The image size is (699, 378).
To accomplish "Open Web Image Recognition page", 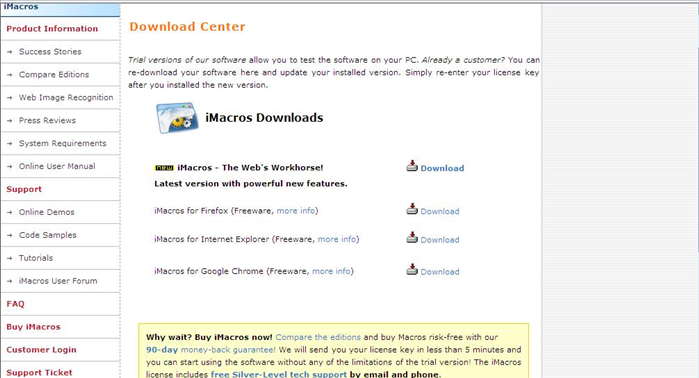I will (66, 98).
